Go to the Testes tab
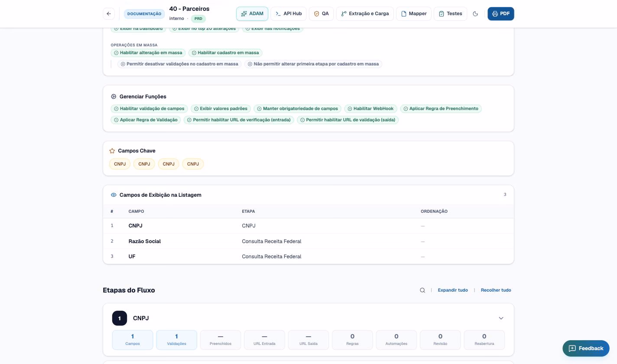Viewport: 617px width, 364px height. click(x=450, y=14)
